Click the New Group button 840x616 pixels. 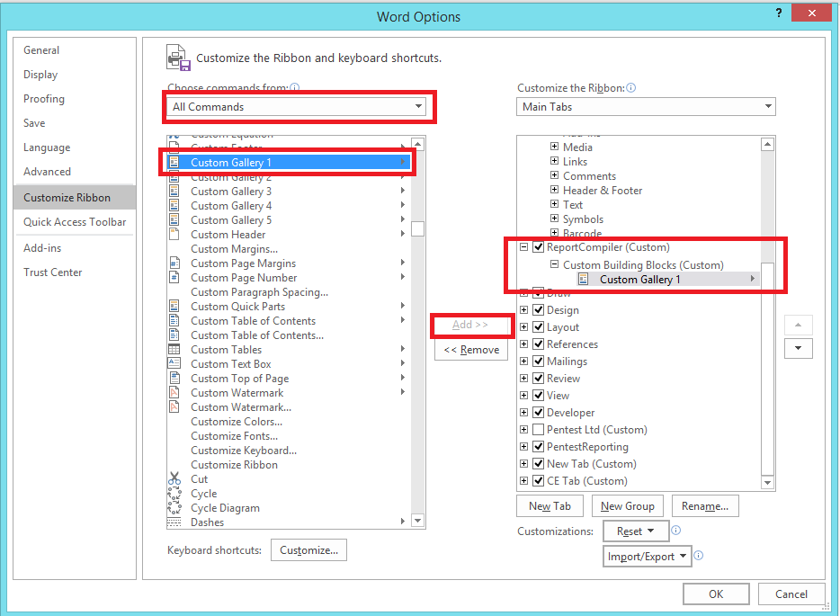pyautogui.click(x=628, y=506)
